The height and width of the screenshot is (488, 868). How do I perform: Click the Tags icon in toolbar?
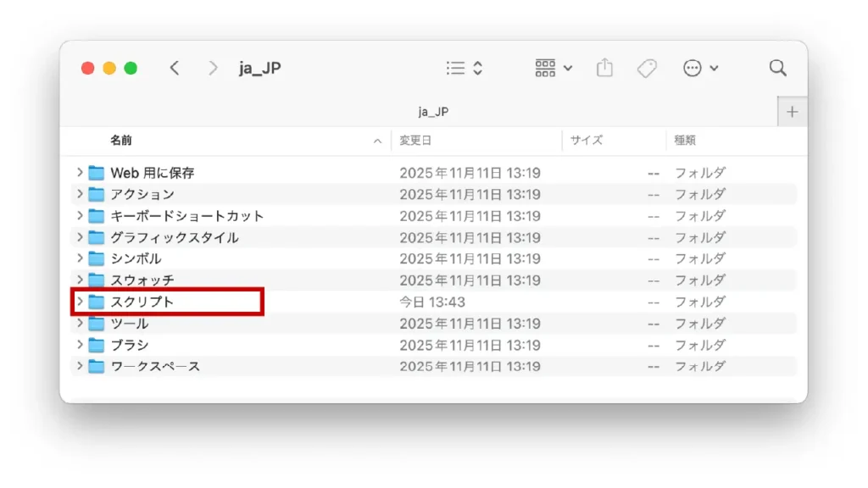click(x=647, y=69)
